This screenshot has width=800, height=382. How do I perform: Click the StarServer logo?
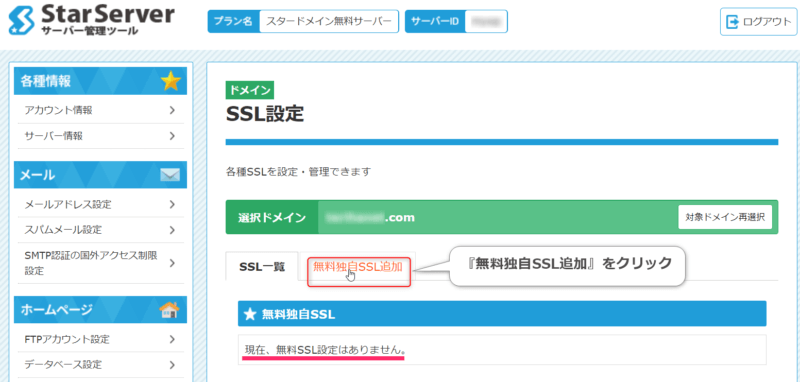tap(91, 20)
